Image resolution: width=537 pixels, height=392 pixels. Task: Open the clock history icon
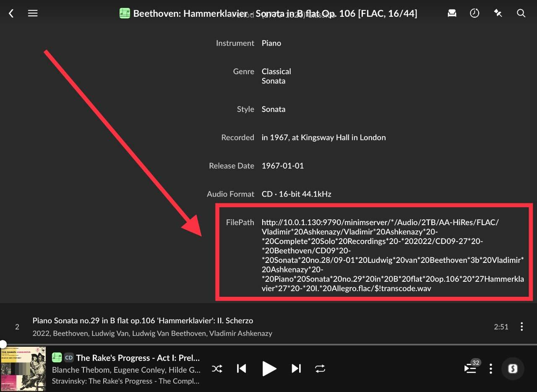tap(474, 13)
